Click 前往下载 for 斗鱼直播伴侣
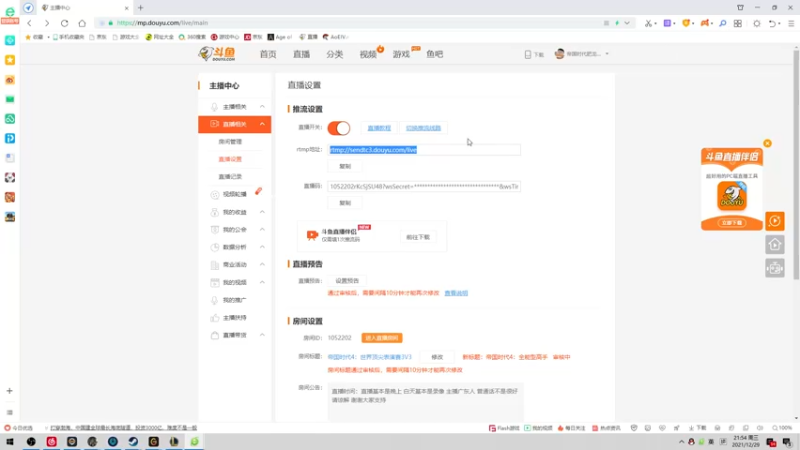This screenshot has height=450, width=800. 418,237
